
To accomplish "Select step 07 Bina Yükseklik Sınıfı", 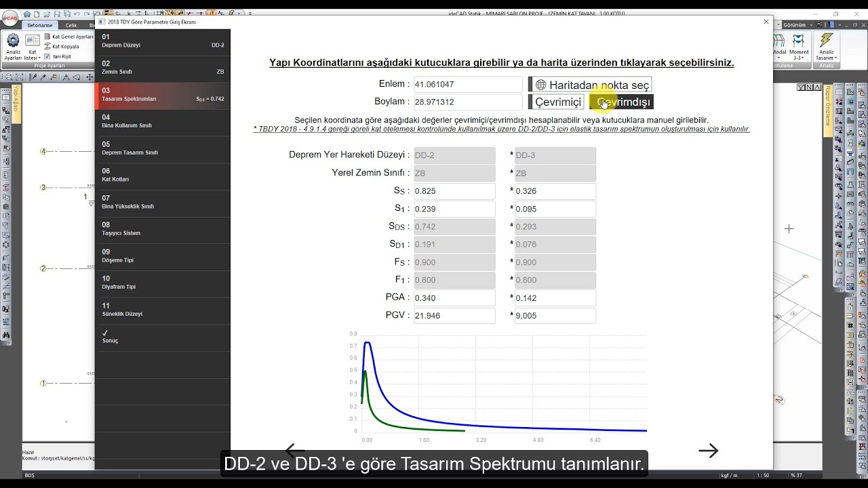I will point(163,203).
